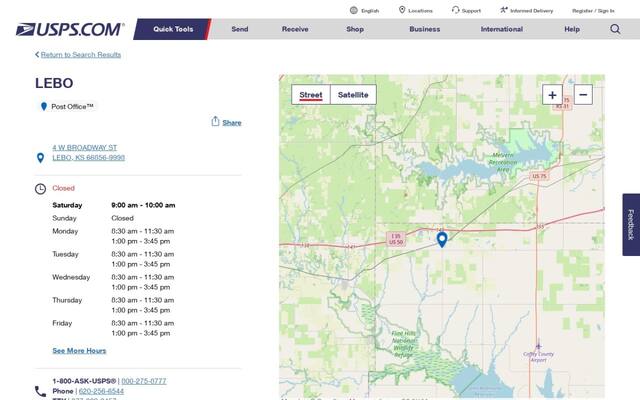Switch map to Street view
This screenshot has width=640, height=400.
point(311,95)
